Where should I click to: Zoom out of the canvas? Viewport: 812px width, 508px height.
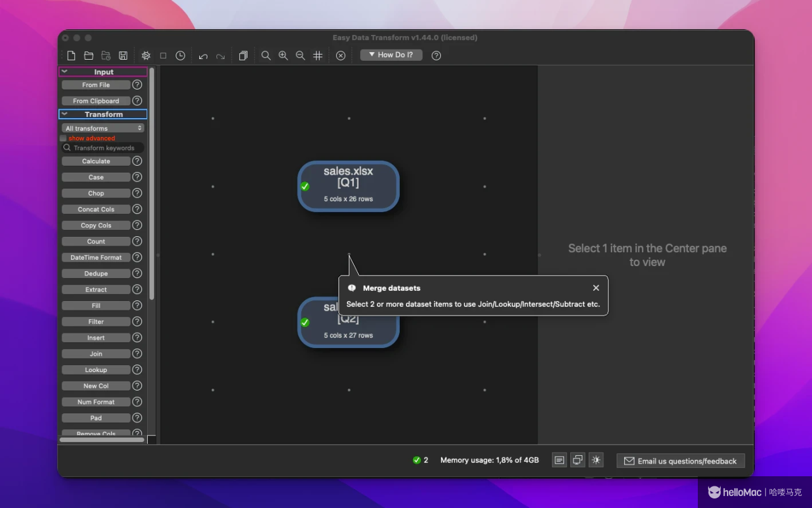pos(300,56)
